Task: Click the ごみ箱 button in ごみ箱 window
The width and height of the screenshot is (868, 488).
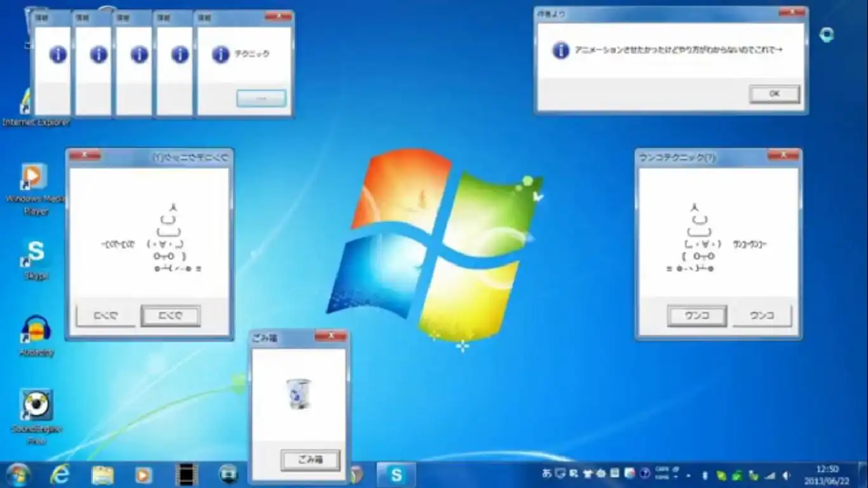Action: (310, 460)
